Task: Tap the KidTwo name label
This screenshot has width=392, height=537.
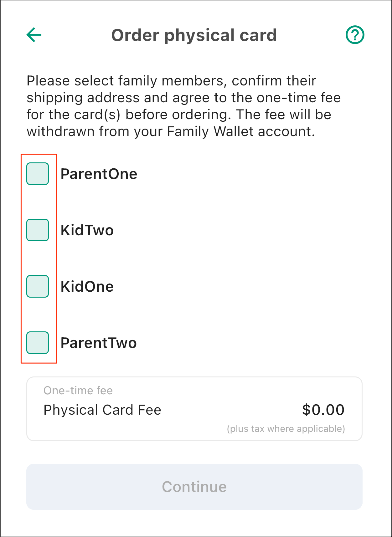Action: [87, 230]
